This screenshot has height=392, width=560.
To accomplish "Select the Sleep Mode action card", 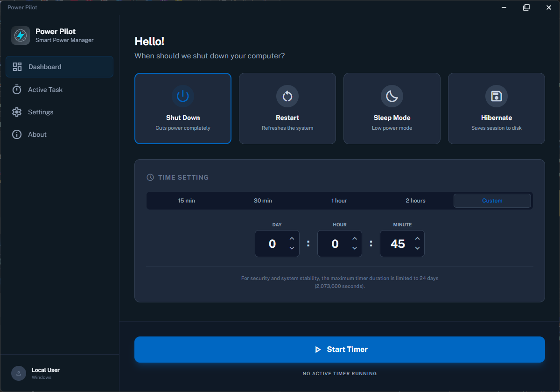I will pos(392,108).
